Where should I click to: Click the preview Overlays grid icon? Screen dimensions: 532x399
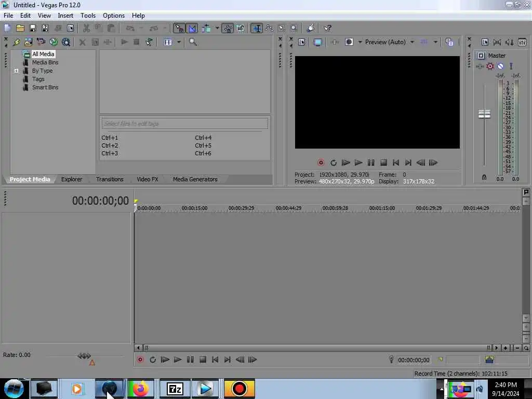click(x=424, y=42)
